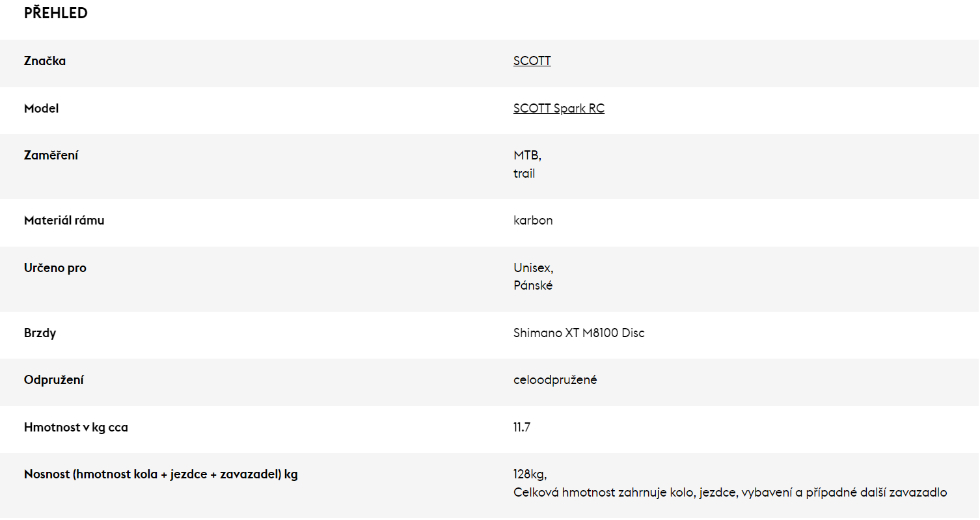The height and width of the screenshot is (520, 980).
Task: Open the SCOTT brand link
Action: 532,61
